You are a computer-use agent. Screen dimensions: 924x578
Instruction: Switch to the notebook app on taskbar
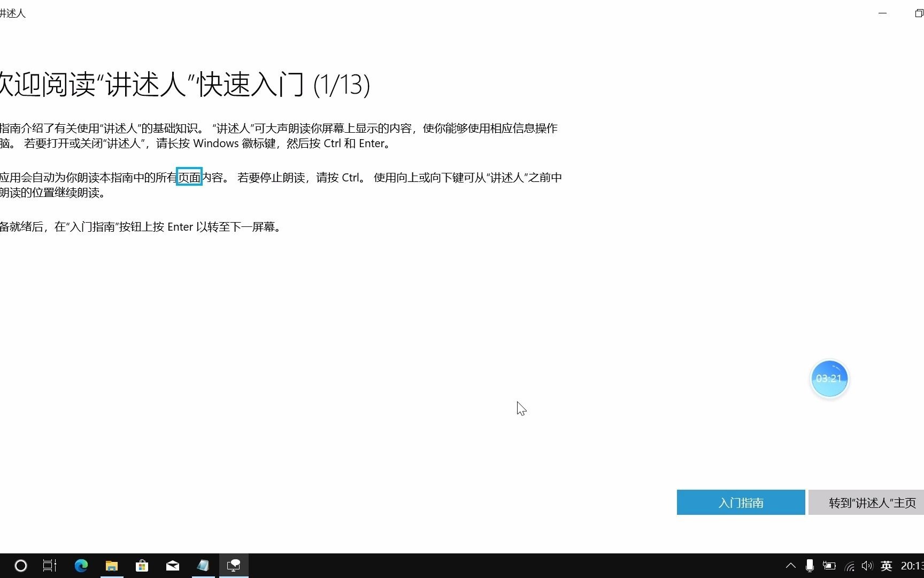203,566
